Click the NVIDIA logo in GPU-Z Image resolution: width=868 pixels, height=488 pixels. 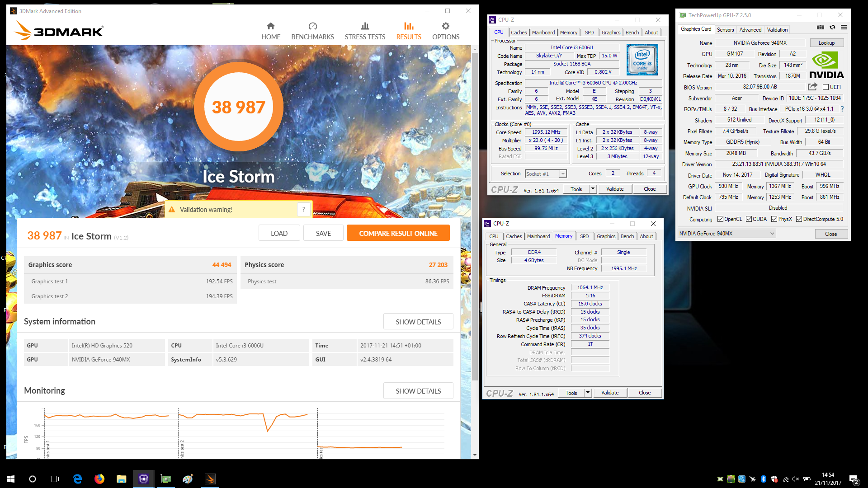point(826,66)
